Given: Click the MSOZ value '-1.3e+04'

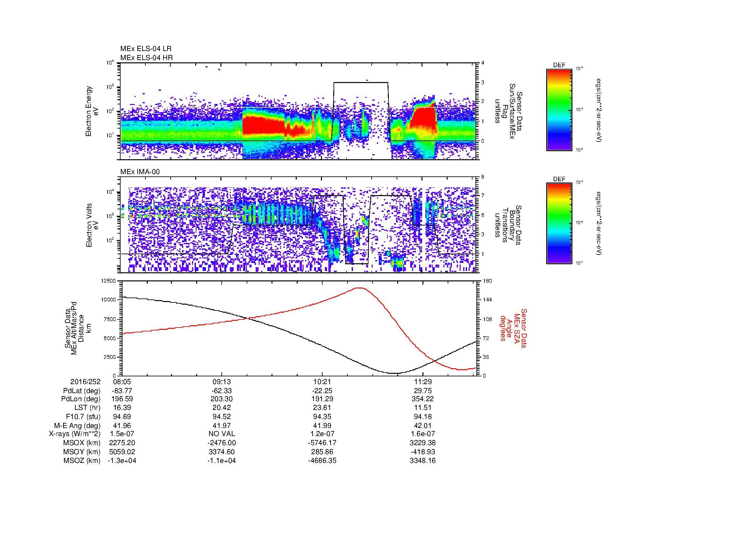Looking at the screenshot, I should (x=122, y=461).
